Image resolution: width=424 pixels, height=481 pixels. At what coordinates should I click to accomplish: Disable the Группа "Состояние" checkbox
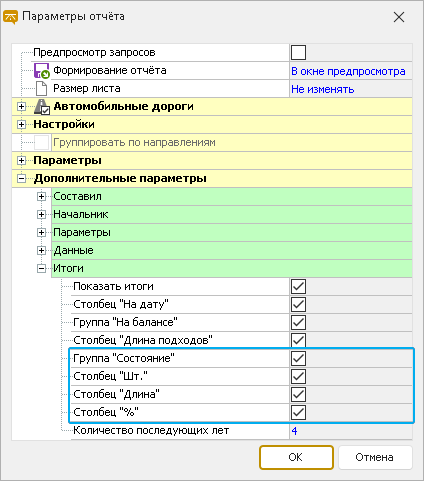[298, 358]
